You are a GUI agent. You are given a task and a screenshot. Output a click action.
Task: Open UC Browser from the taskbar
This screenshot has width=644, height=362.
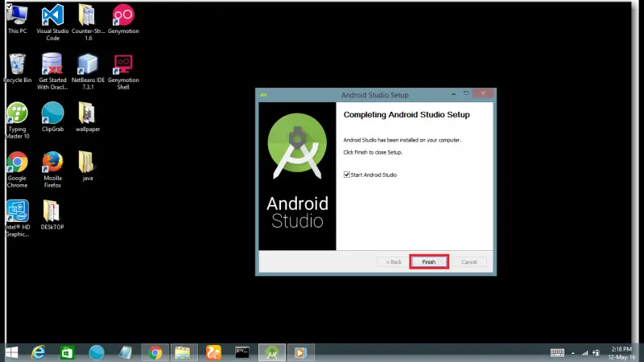[213, 352]
